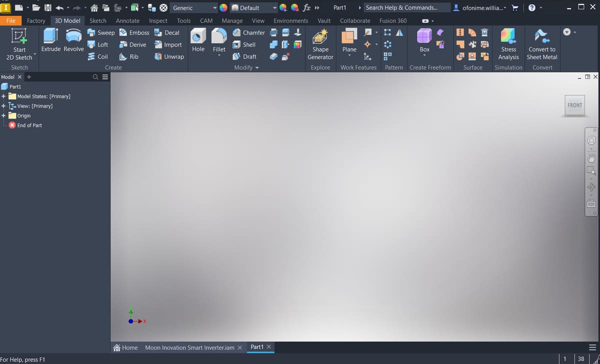The image size is (600, 364).
Task: Click the Mirror pattern icon
Action: pyautogui.click(x=399, y=32)
